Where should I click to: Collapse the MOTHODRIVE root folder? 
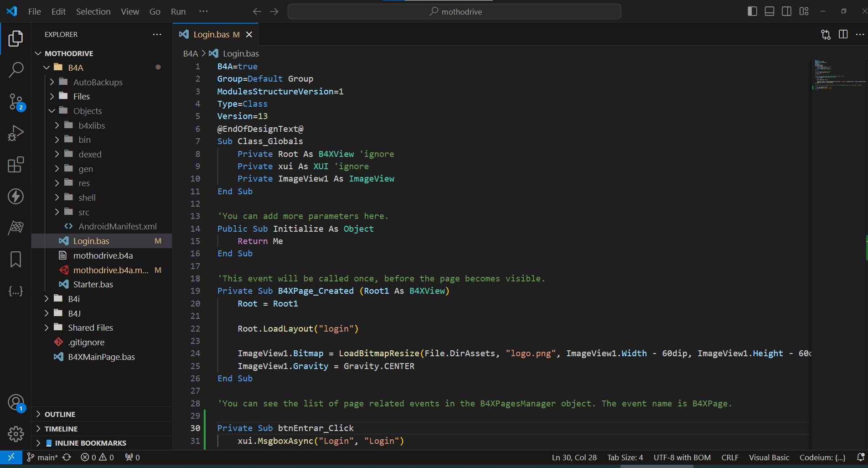pyautogui.click(x=103, y=53)
